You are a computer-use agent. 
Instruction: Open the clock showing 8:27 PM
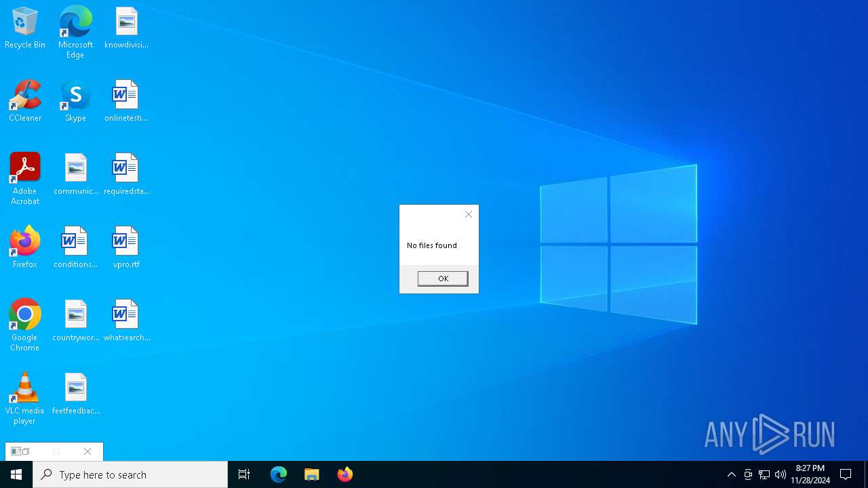(810, 474)
